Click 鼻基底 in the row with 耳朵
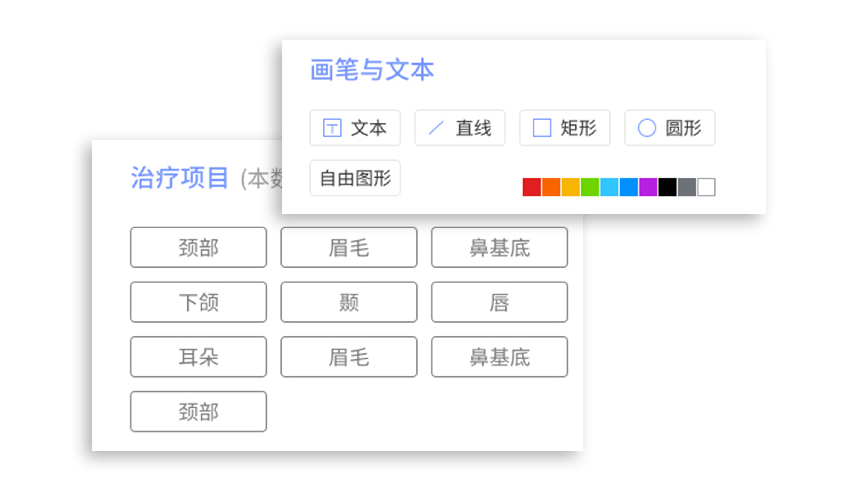The height and width of the screenshot is (499, 868). tap(499, 357)
